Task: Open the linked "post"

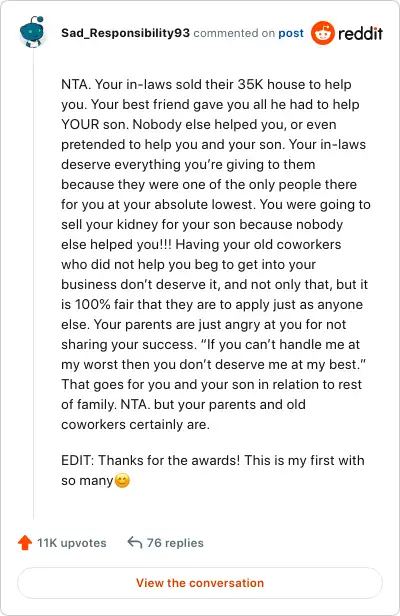Action: (x=291, y=33)
